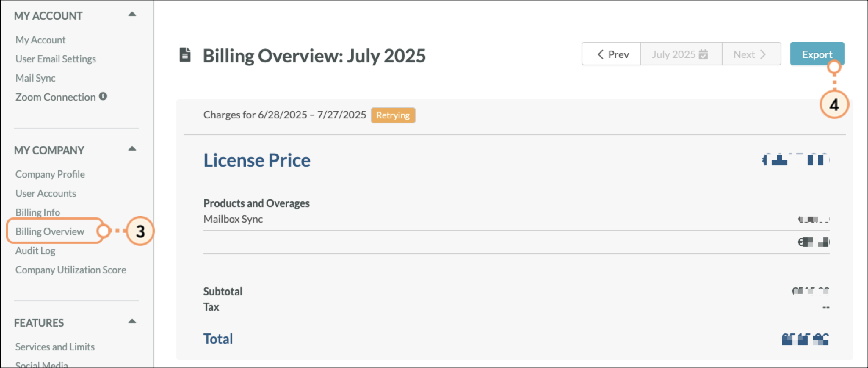
Task: Select Billing Overview in sidebar
Action: tap(50, 231)
